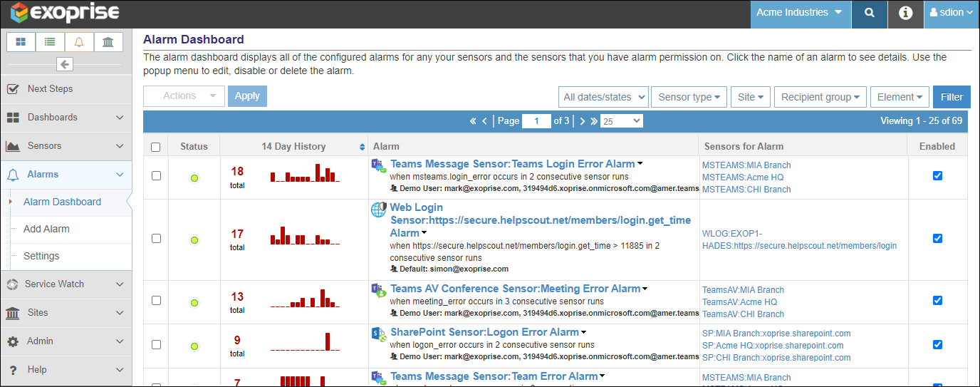Screen dimensions: 980x387
Task: Expand the Acme Industries tenant dropdown
Action: tap(799, 13)
